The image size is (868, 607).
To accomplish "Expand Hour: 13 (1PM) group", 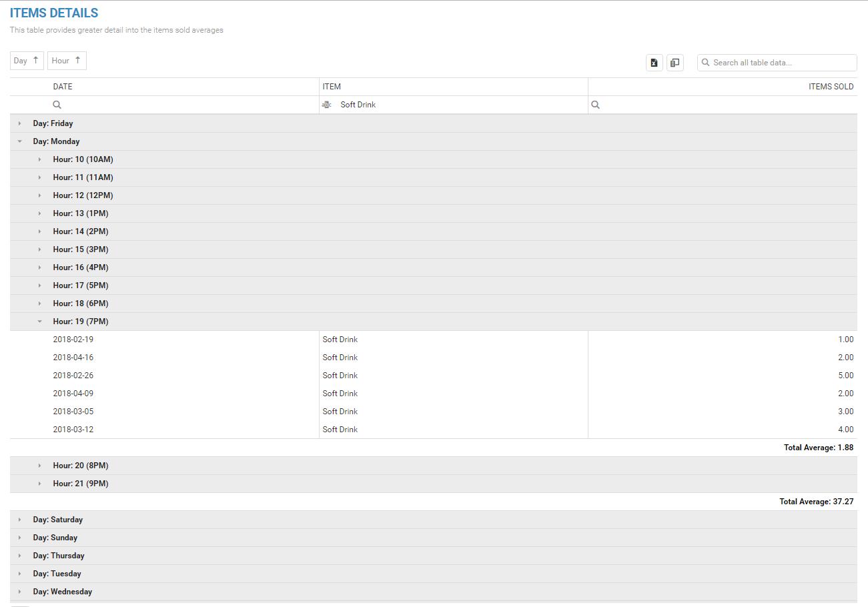I will tap(40, 213).
